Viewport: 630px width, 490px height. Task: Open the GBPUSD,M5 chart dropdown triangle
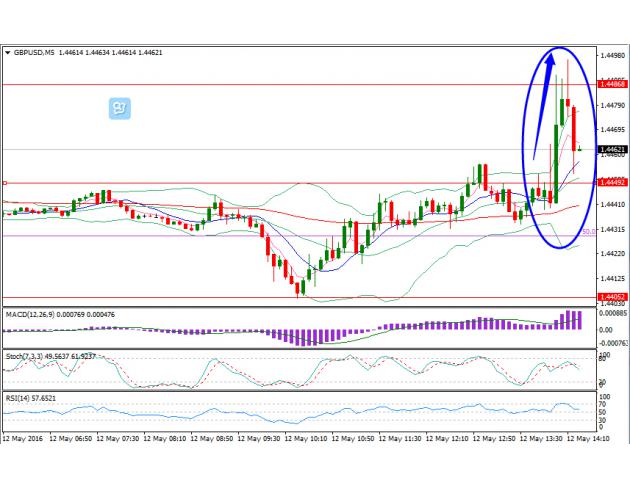point(8,52)
